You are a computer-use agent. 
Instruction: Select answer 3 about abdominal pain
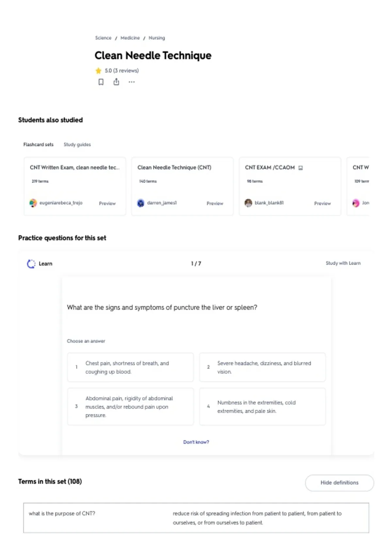[x=130, y=407]
